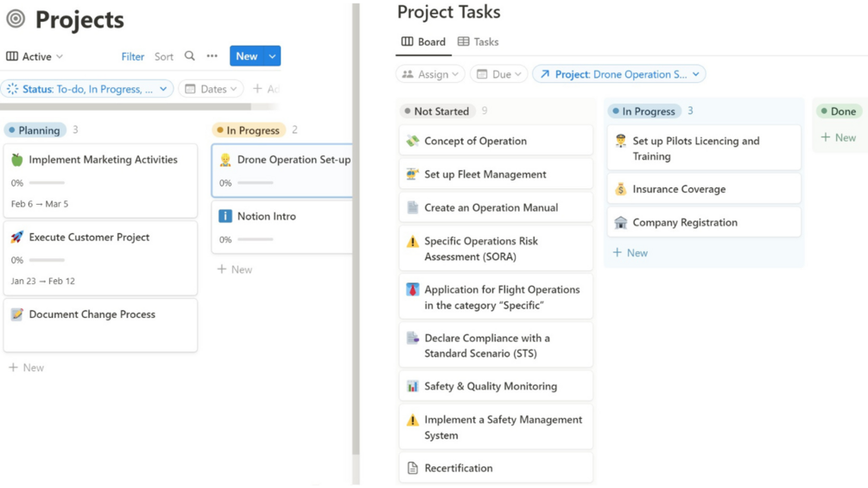
Task: Click the Sort button
Action: click(164, 56)
